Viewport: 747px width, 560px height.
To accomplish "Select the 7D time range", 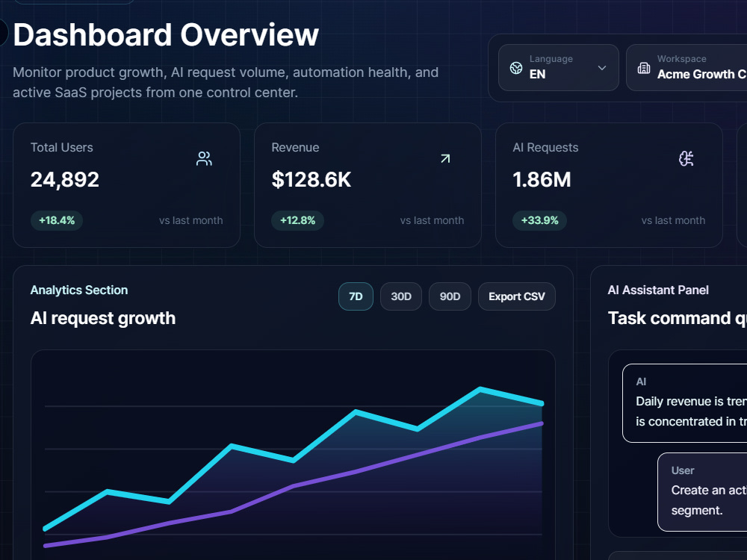I will click(x=356, y=296).
